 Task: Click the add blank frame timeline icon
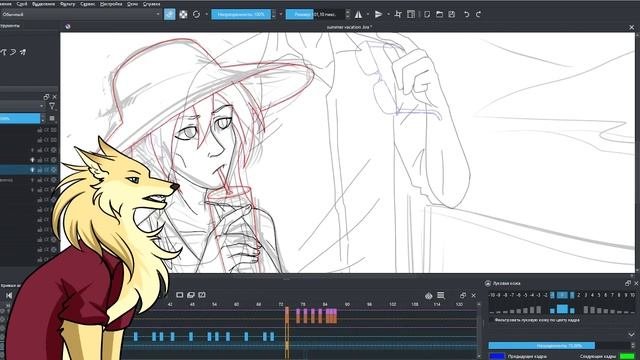180,295
